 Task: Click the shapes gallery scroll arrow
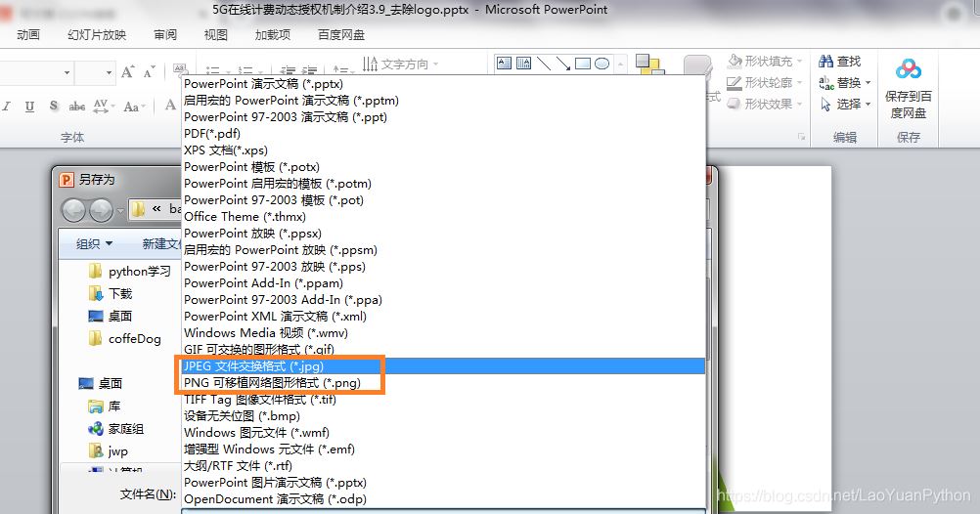coord(621,64)
